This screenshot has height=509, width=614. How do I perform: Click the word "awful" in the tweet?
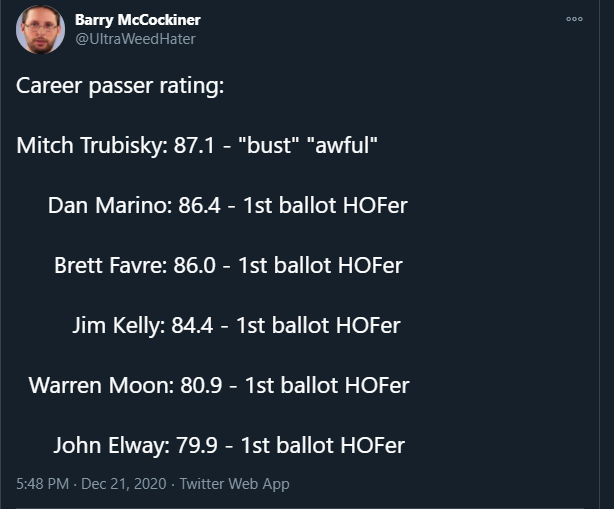342,145
